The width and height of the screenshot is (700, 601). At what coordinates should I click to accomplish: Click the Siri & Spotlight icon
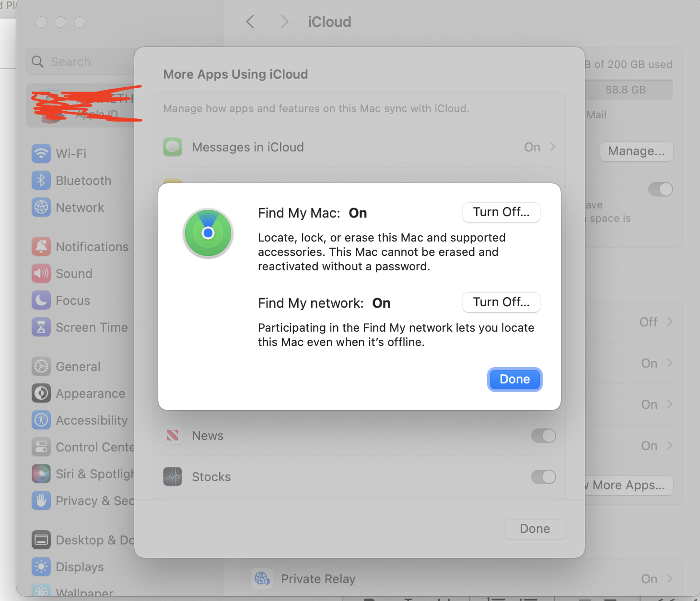tap(41, 474)
